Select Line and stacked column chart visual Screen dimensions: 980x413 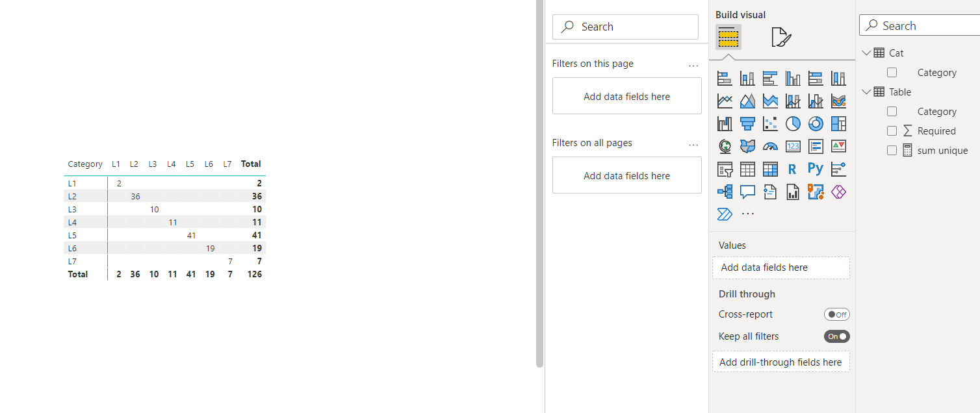pyautogui.click(x=793, y=101)
